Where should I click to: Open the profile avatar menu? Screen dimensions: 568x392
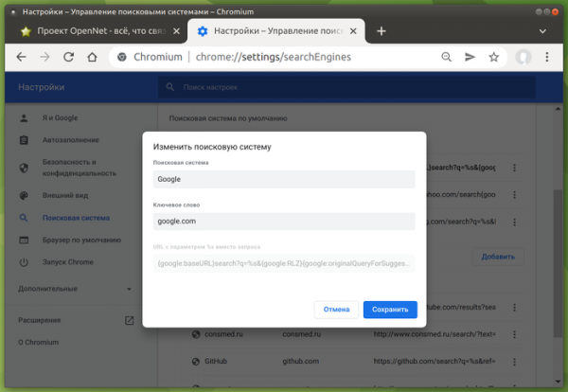pos(524,57)
